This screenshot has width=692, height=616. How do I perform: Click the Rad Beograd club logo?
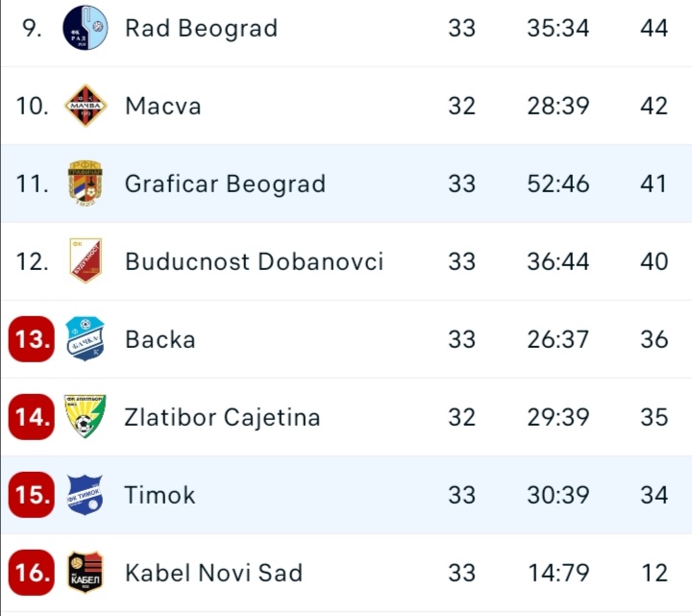click(85, 27)
